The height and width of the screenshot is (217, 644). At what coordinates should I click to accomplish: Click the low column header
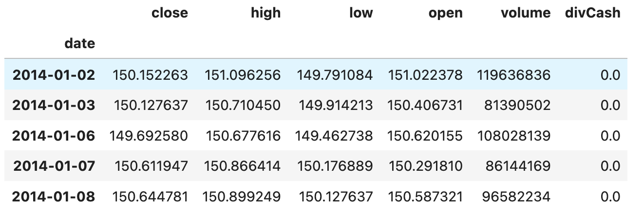tap(360, 13)
